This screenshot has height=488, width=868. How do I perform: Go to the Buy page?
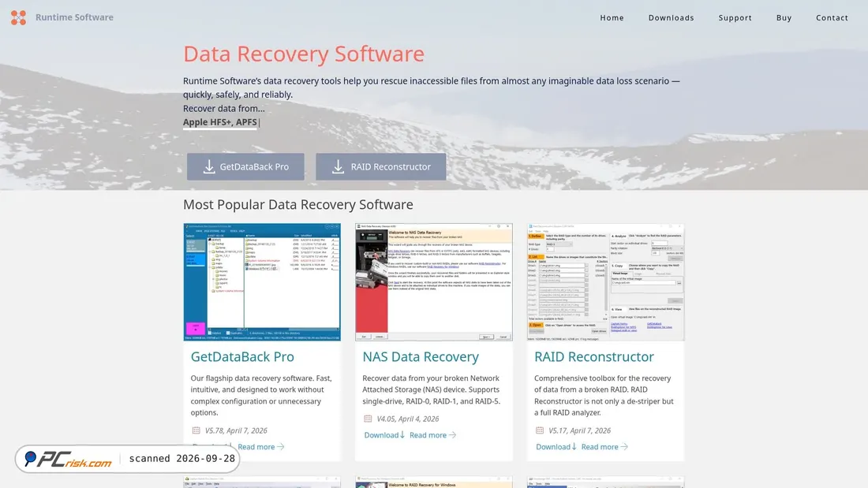(784, 17)
